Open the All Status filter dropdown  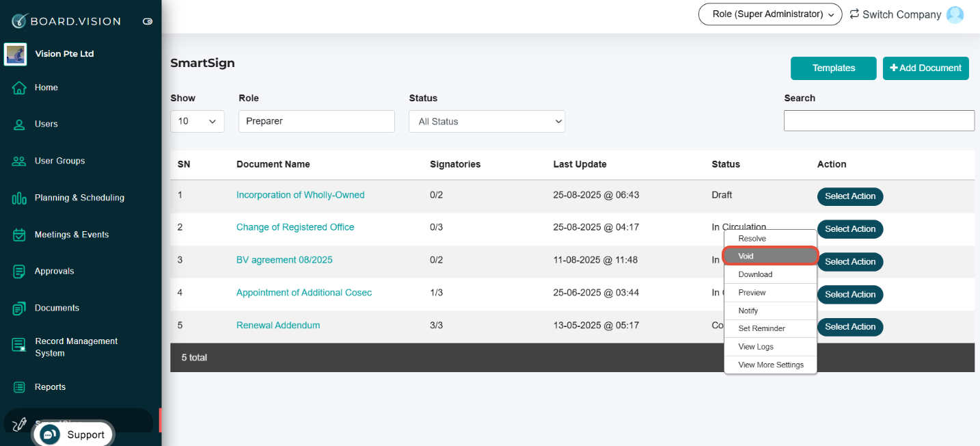pos(487,121)
